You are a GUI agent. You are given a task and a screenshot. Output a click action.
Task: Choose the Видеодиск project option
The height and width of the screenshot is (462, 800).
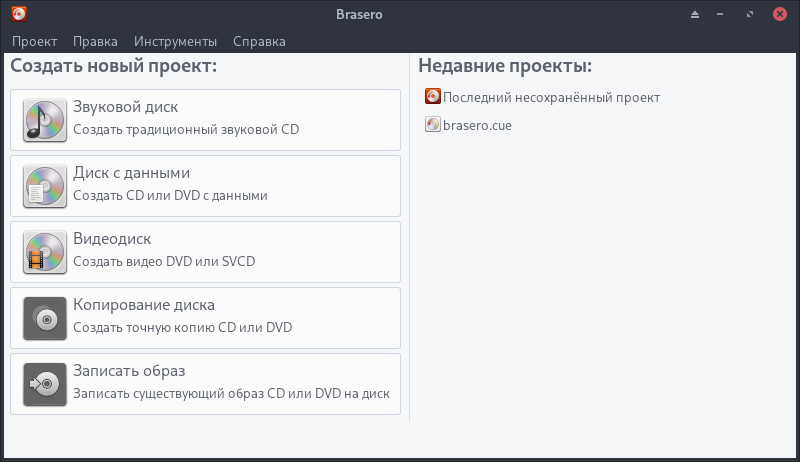pos(205,252)
